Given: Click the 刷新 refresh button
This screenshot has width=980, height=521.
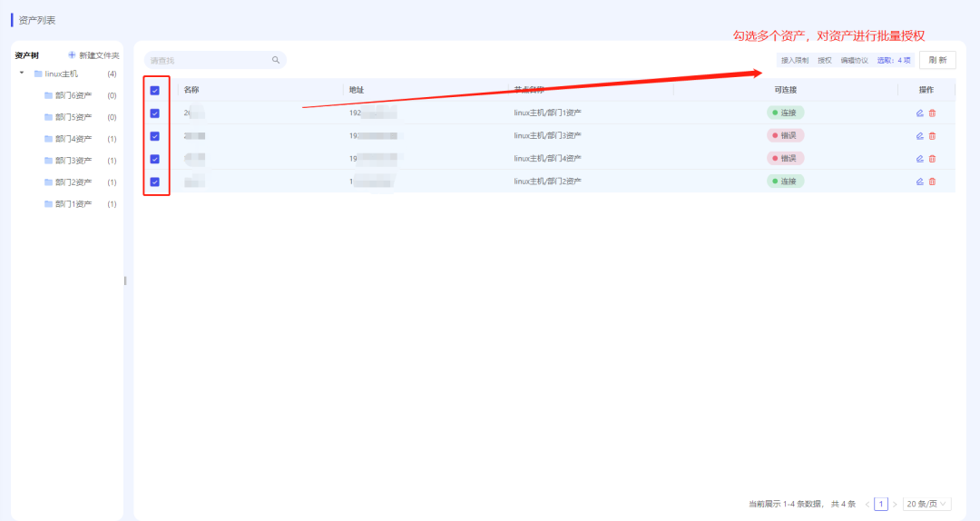Looking at the screenshot, I should 937,60.
